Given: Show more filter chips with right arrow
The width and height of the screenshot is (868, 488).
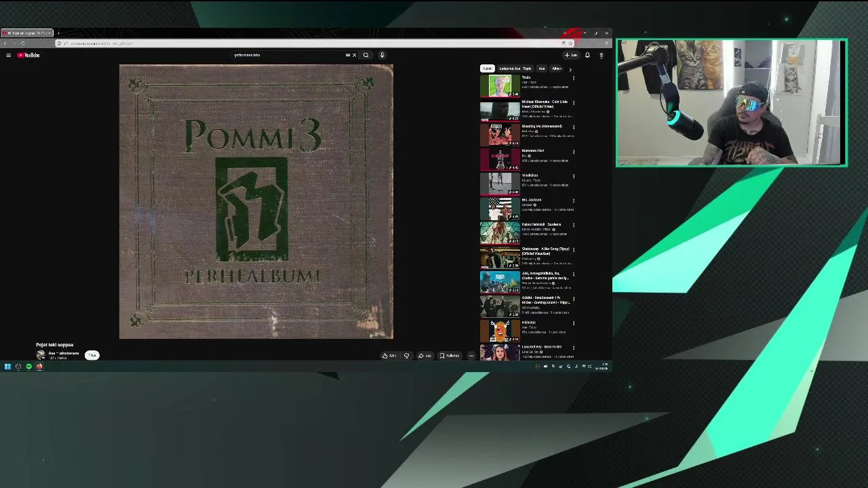Looking at the screenshot, I should coord(570,68).
